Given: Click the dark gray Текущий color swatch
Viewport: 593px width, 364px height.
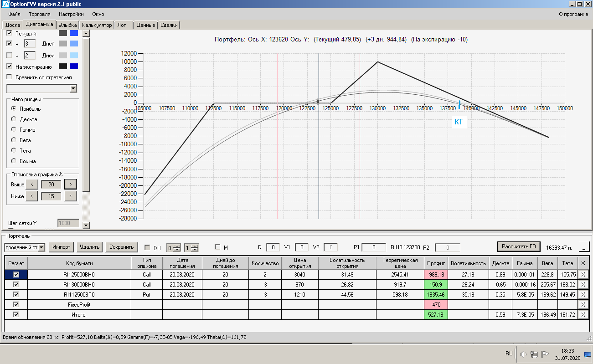Looking at the screenshot, I should [x=62, y=33].
